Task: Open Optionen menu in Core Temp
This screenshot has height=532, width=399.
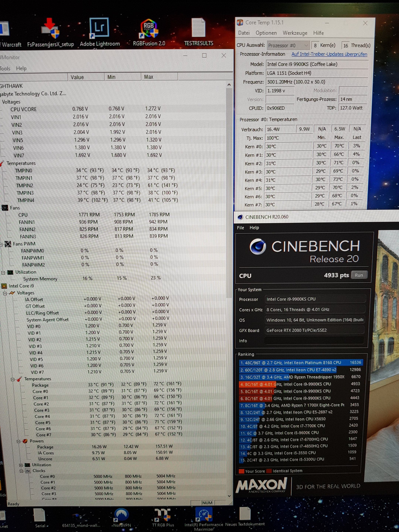Action: tap(266, 33)
